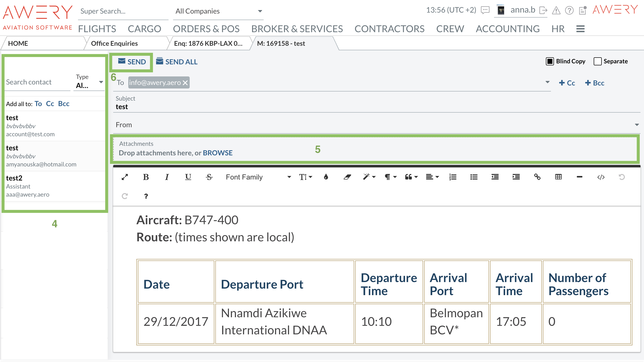Click the BROWSE attachments link
Screen dimensions: 644x362
tap(218, 153)
